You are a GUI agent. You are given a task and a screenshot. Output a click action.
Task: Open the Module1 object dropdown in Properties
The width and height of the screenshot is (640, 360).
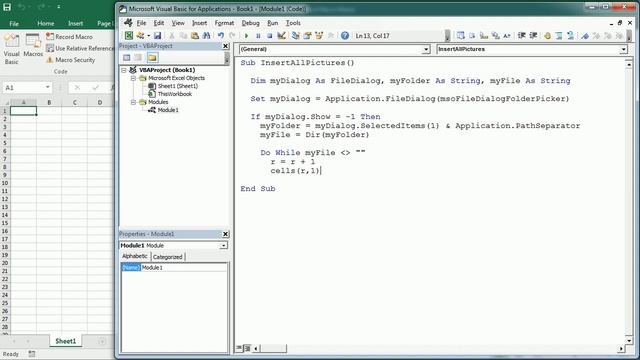tap(223, 246)
